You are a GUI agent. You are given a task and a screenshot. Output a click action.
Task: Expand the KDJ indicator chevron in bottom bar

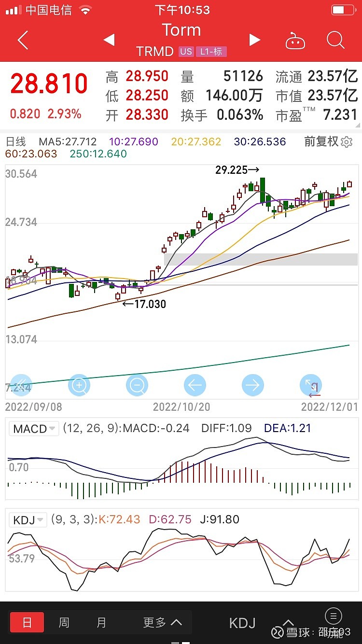288,623
